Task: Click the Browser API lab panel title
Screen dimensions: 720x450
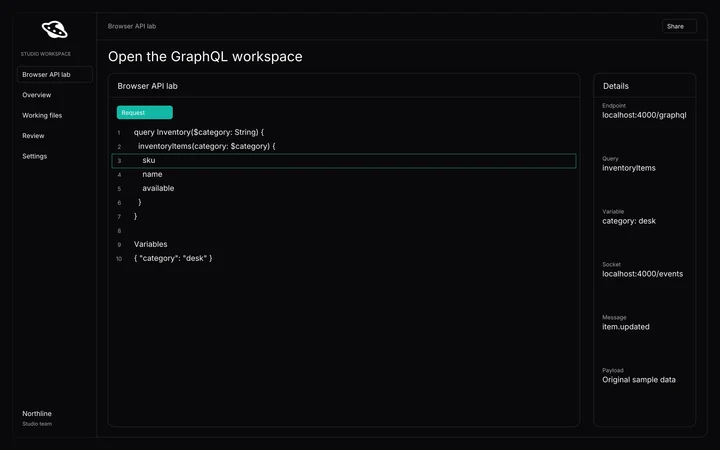Action: [x=147, y=86]
